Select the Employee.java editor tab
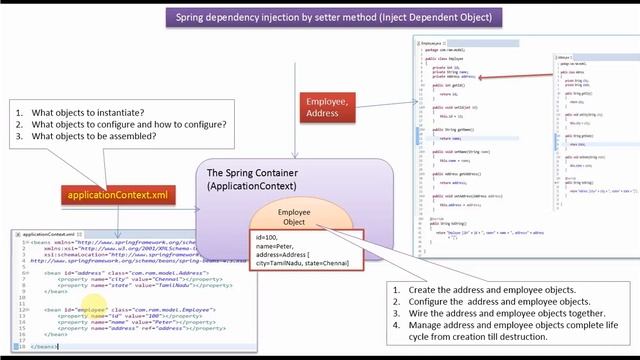The image size is (640, 360). pos(431,43)
